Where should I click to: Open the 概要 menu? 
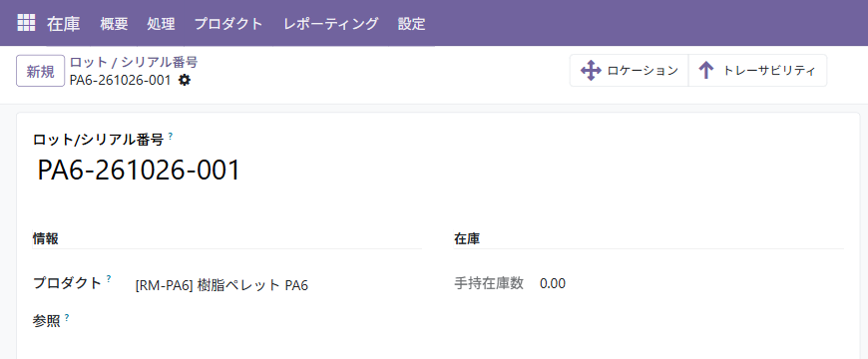114,24
